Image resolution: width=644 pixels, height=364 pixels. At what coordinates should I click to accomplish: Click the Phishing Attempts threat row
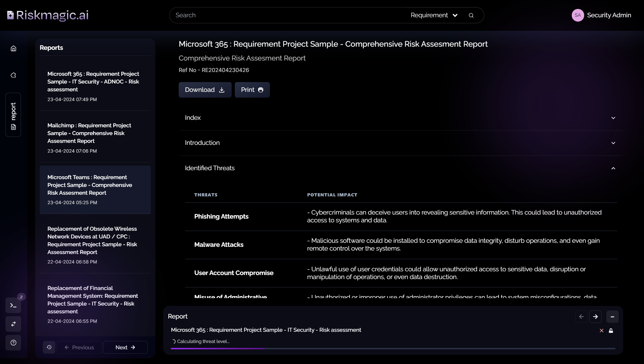point(401,217)
